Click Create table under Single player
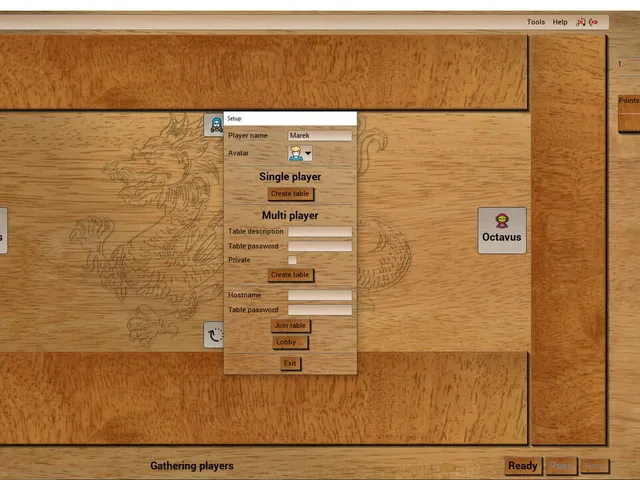 pyautogui.click(x=290, y=194)
